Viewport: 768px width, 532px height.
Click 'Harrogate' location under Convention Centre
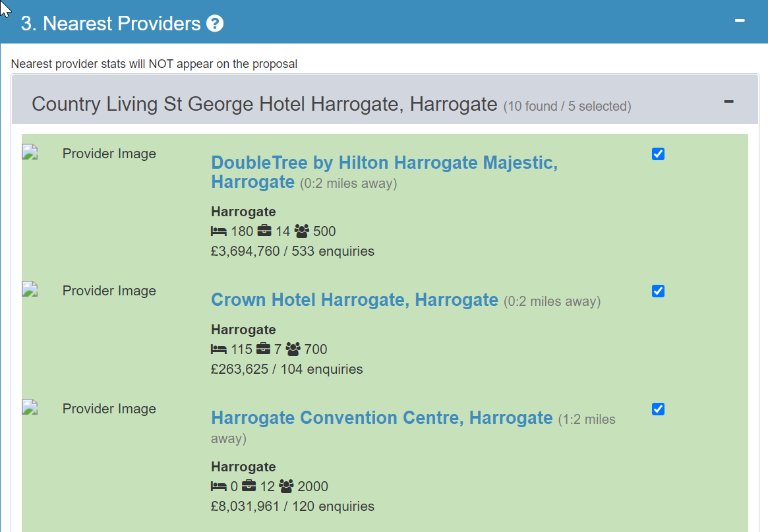243,467
